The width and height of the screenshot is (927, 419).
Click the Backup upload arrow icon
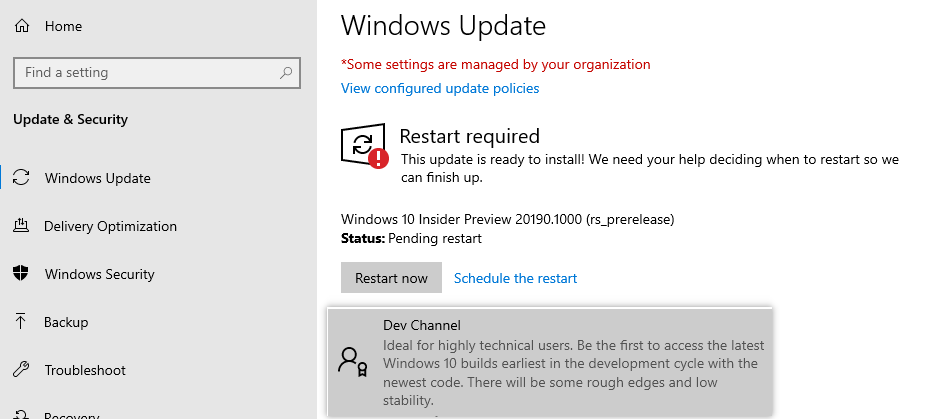[x=21, y=321]
